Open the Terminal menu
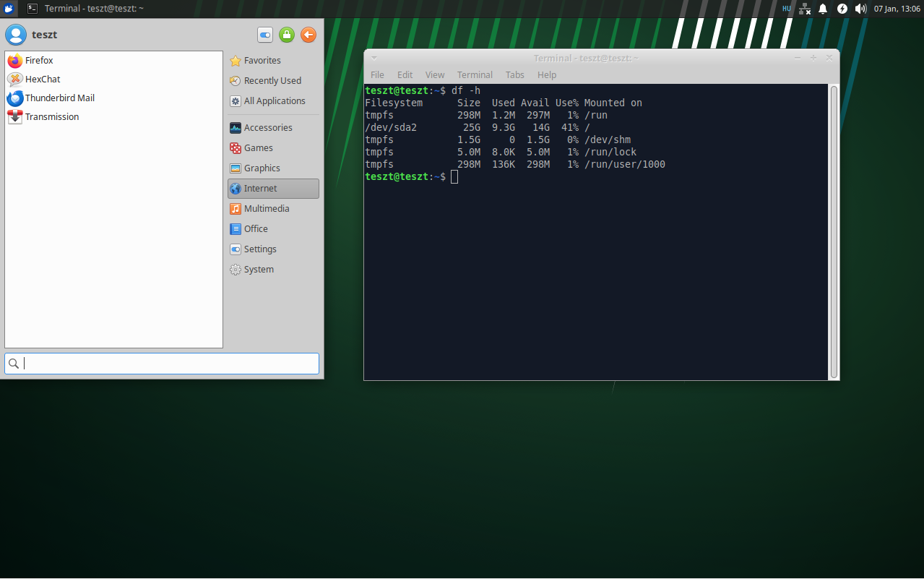Screen dimensions: 924x579 click(x=475, y=74)
